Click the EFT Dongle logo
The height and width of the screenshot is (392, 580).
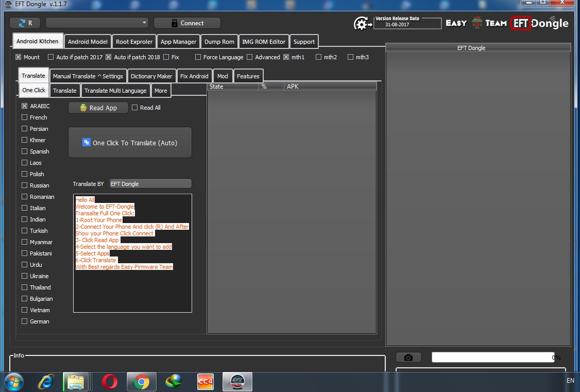tap(540, 23)
